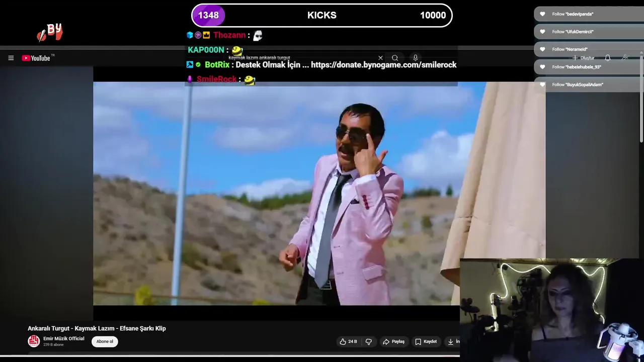Open the Emir Müzik Official channel name
This screenshot has width=644, height=362.
coord(64,338)
